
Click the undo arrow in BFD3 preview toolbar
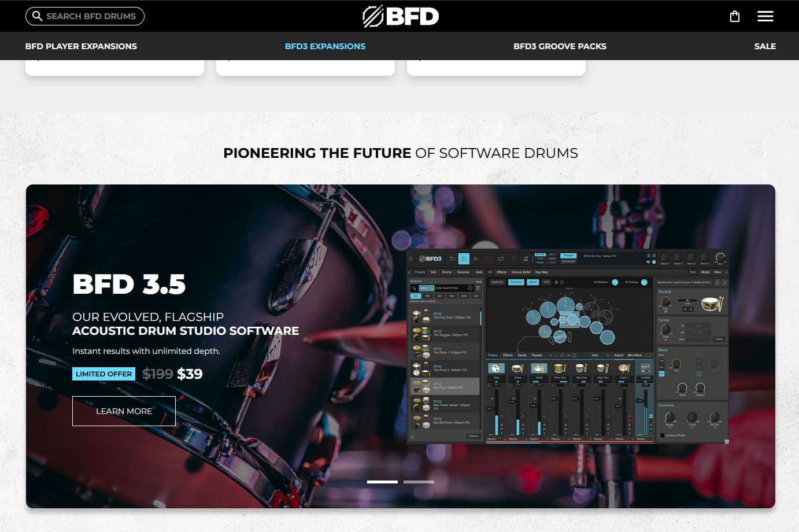(x=452, y=258)
